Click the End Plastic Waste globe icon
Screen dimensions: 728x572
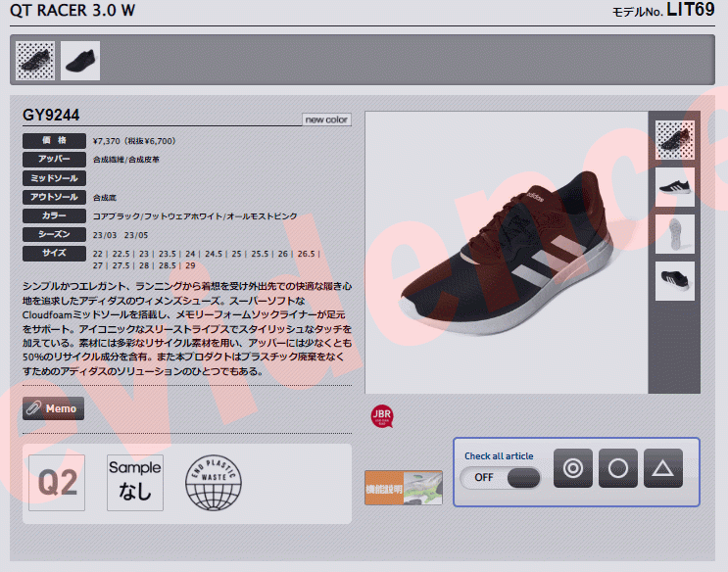[214, 483]
